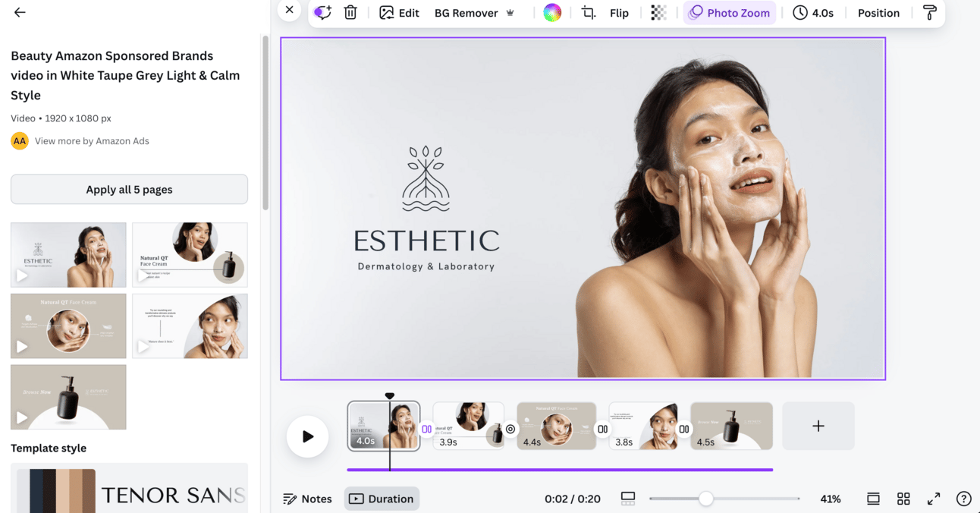This screenshot has width=980, height=513.
Task: Go back with the left arrow icon
Action: pos(20,12)
